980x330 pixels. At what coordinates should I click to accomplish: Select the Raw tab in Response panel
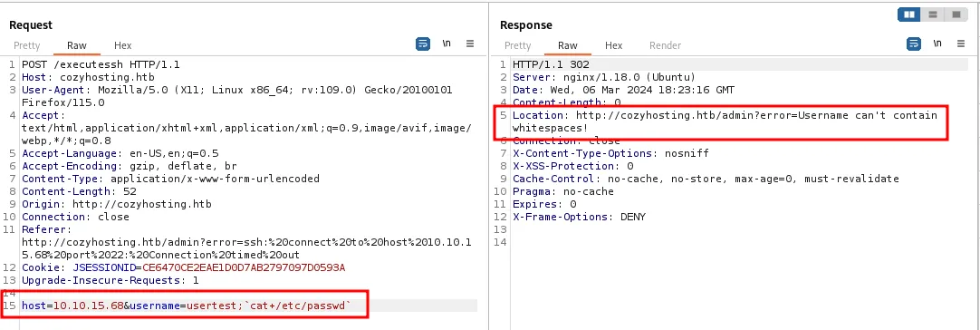pyautogui.click(x=568, y=45)
